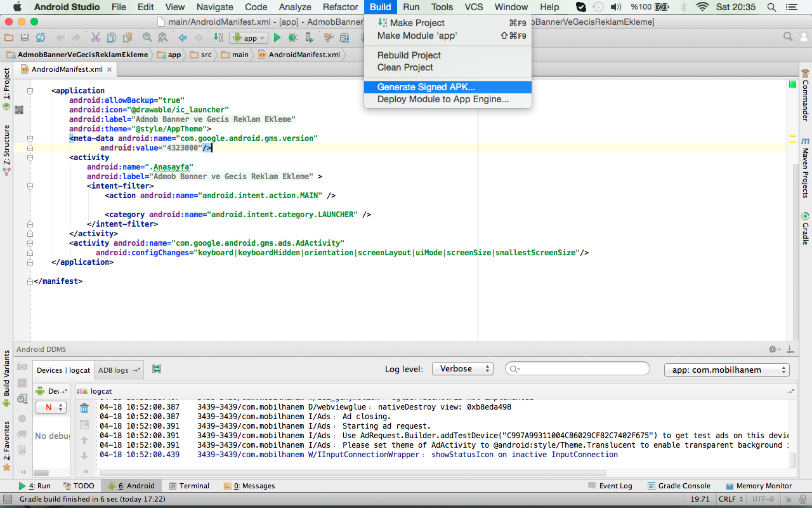Open 0: Messages tool window

[249, 486]
